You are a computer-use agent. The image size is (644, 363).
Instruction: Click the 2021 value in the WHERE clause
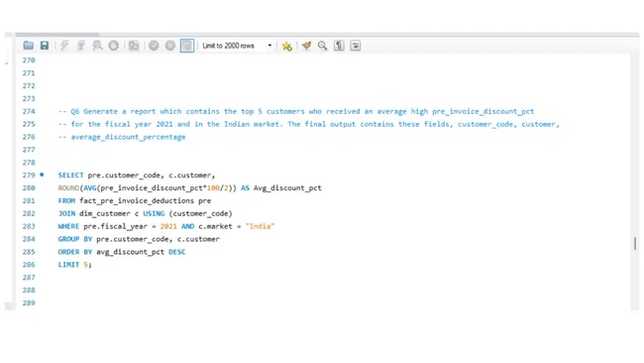[x=168, y=226]
